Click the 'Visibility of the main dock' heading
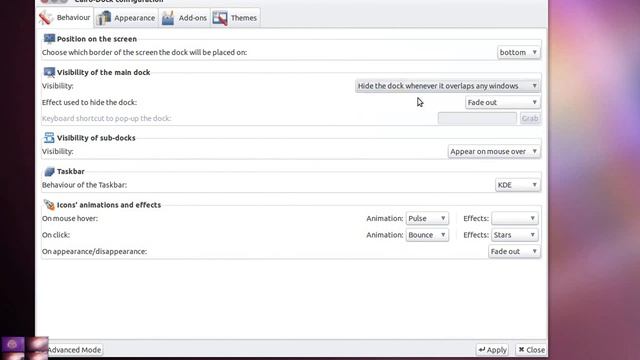Viewport: 640px width, 360px height. [x=103, y=72]
